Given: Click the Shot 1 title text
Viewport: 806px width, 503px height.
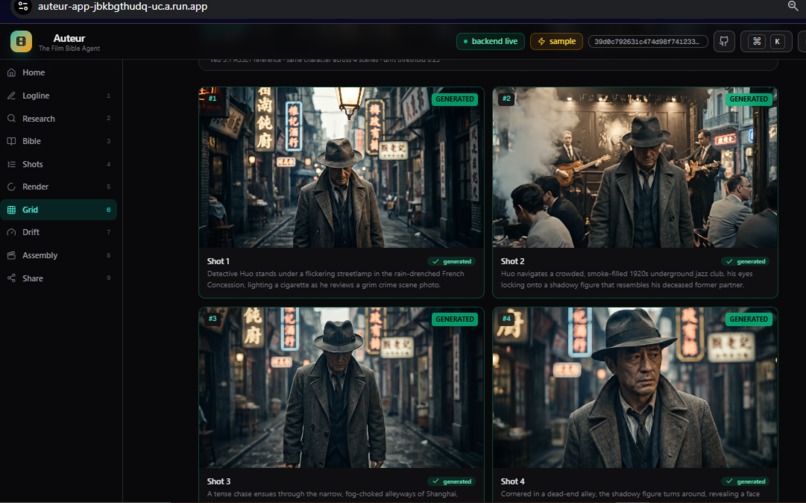Looking at the screenshot, I should 218,261.
